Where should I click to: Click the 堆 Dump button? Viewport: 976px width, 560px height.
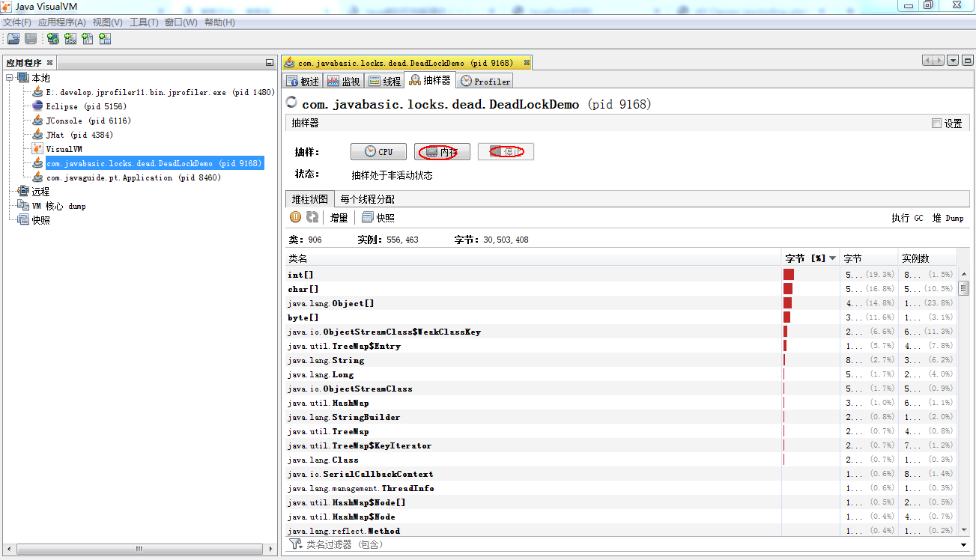coord(948,218)
